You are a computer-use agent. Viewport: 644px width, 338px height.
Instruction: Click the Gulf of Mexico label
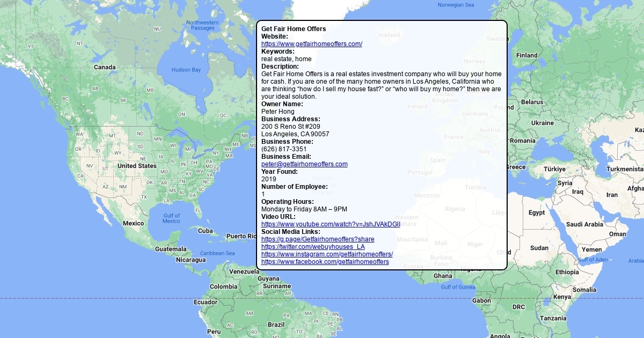[x=171, y=218]
